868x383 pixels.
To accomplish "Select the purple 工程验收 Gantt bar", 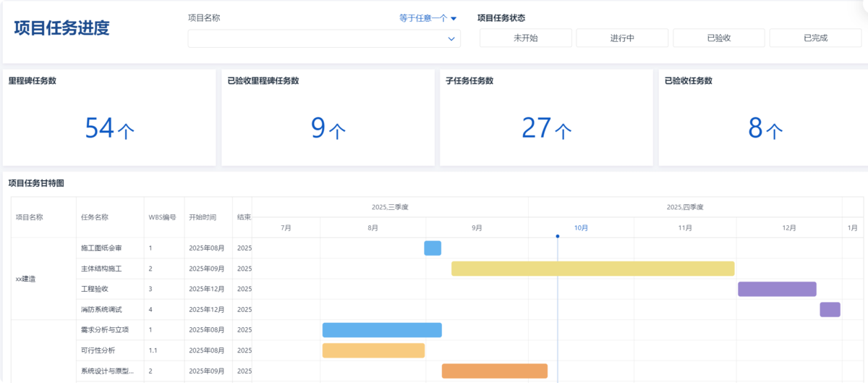I will tap(777, 289).
